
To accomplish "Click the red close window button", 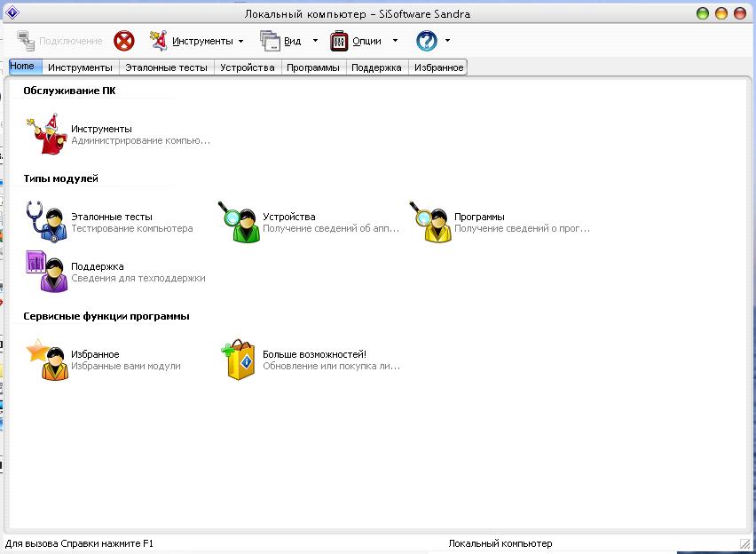I will (740, 13).
